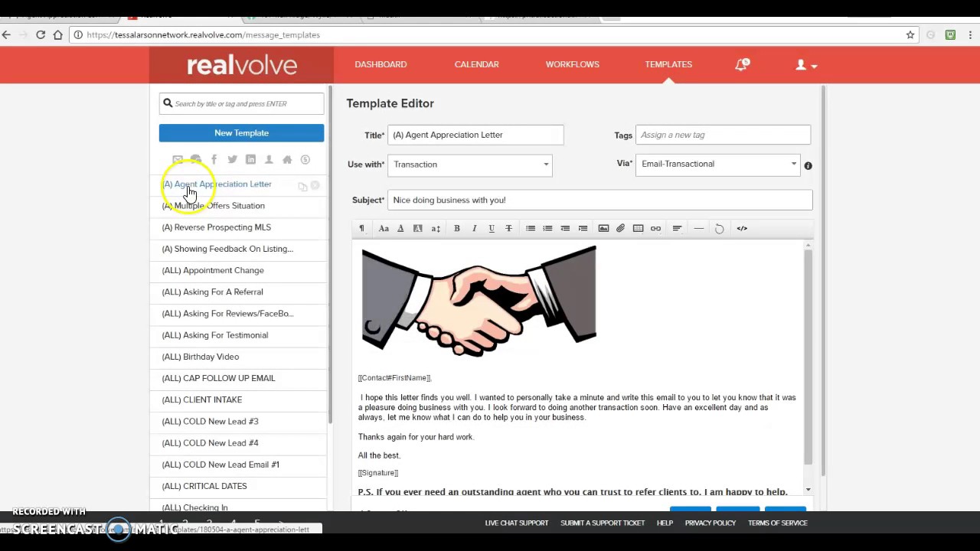The width and height of the screenshot is (980, 551).
Task: Insert a hyperlink in the editor
Action: tap(655, 228)
